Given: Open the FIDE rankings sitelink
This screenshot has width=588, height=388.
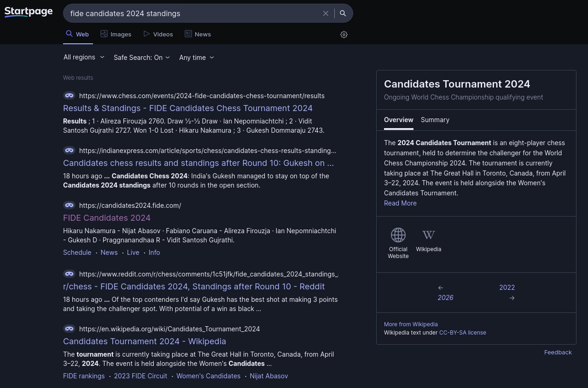Looking at the screenshot, I should coord(84,376).
